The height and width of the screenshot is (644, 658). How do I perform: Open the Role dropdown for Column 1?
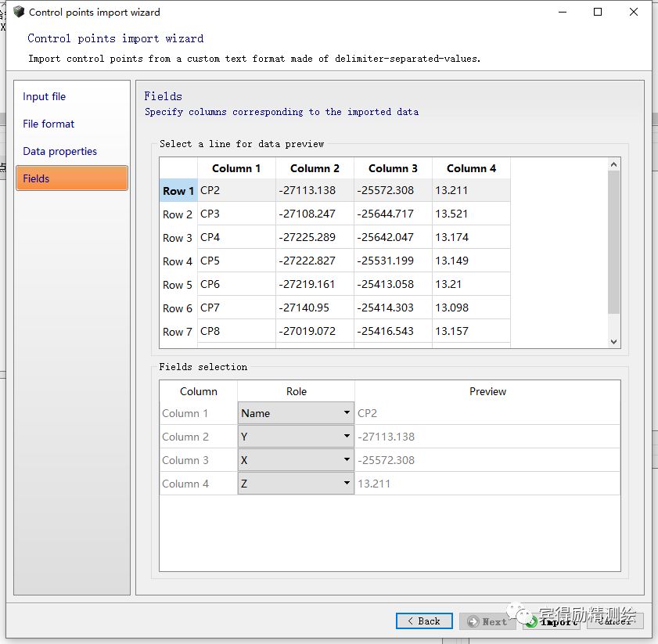tap(296, 413)
